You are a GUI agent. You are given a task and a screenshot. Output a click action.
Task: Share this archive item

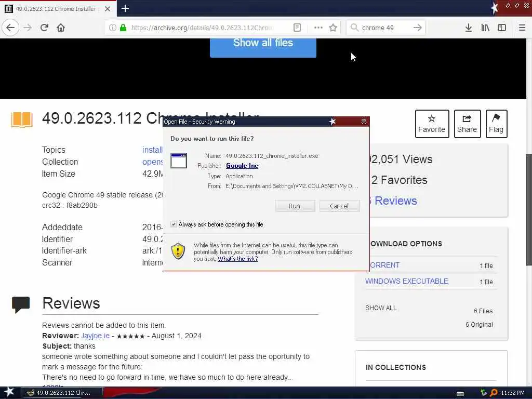tap(467, 124)
